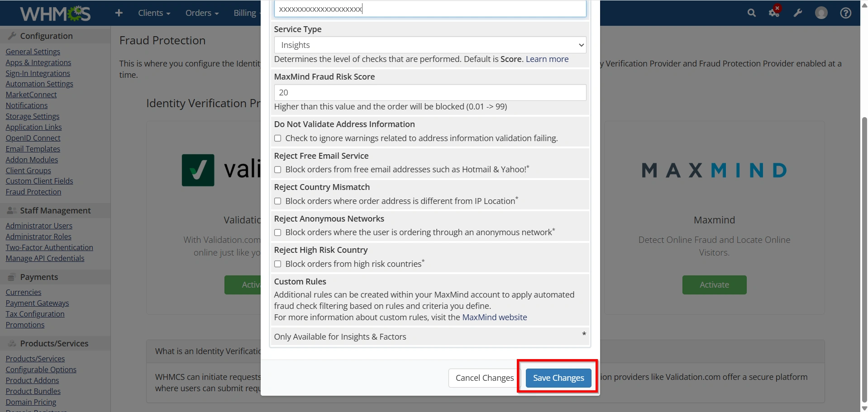
Task: Click the page vertical scrollbar
Action: click(x=864, y=260)
